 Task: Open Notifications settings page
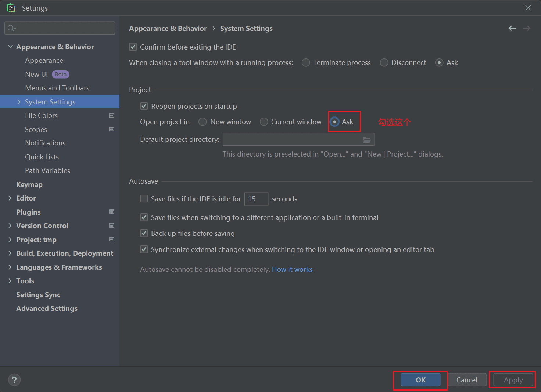click(x=45, y=143)
